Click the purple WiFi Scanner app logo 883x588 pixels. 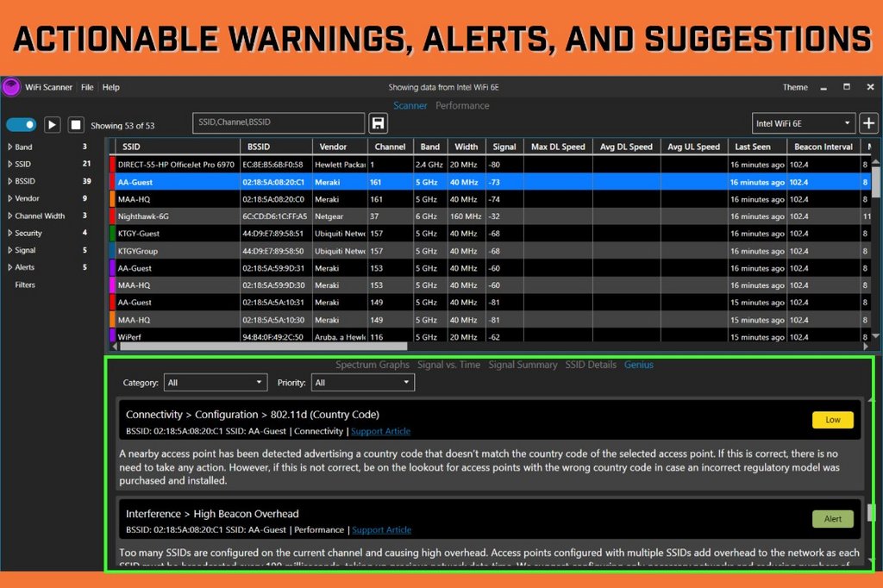(11, 87)
